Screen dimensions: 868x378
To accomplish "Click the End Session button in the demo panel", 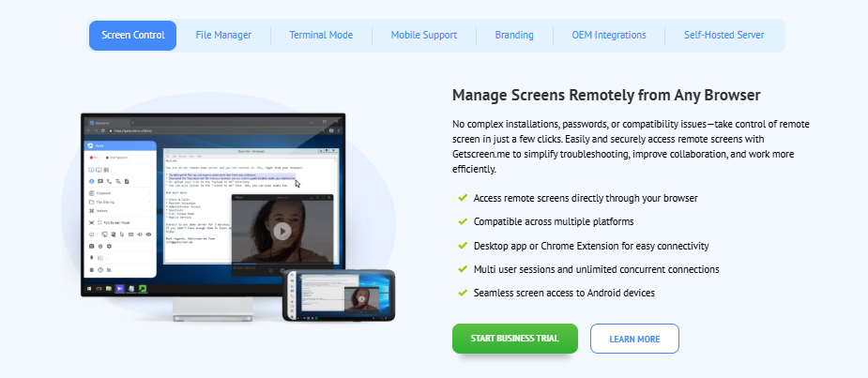I will (116, 158).
